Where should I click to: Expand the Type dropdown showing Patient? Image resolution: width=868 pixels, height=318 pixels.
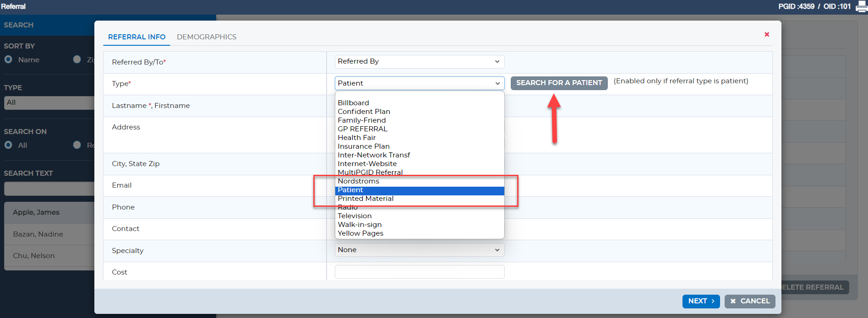pyautogui.click(x=419, y=83)
